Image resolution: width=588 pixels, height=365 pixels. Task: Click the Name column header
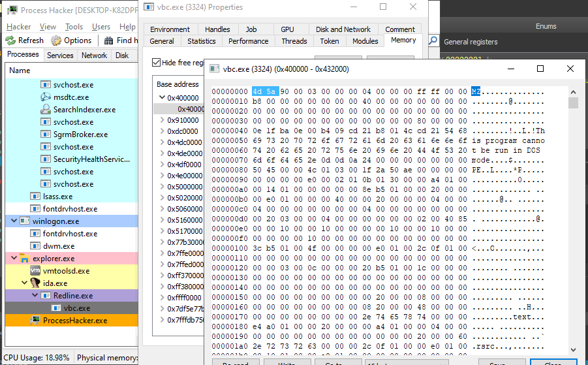click(71, 70)
